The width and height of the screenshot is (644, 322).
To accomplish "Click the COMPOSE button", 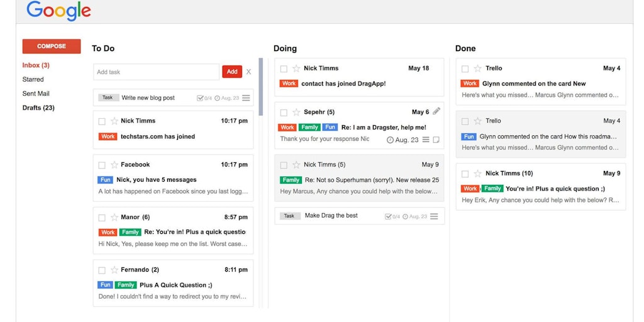I will point(52,47).
